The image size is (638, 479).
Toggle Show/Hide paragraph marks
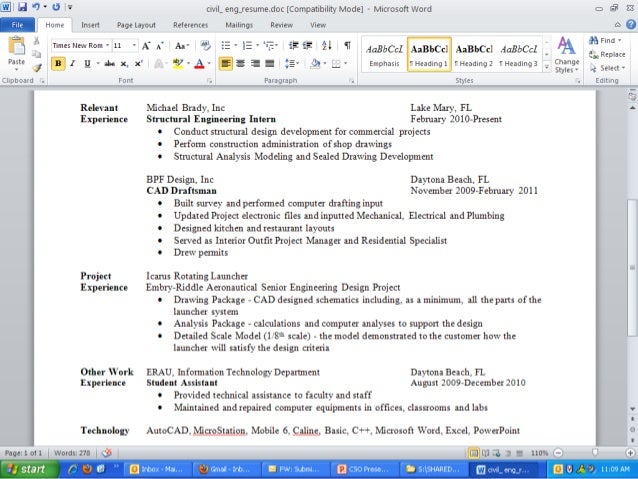click(x=347, y=45)
